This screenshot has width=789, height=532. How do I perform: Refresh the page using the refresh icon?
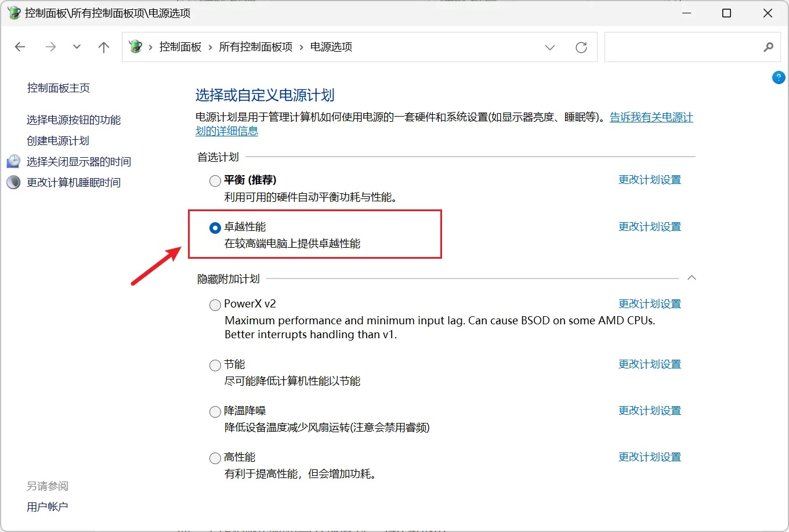(x=581, y=48)
